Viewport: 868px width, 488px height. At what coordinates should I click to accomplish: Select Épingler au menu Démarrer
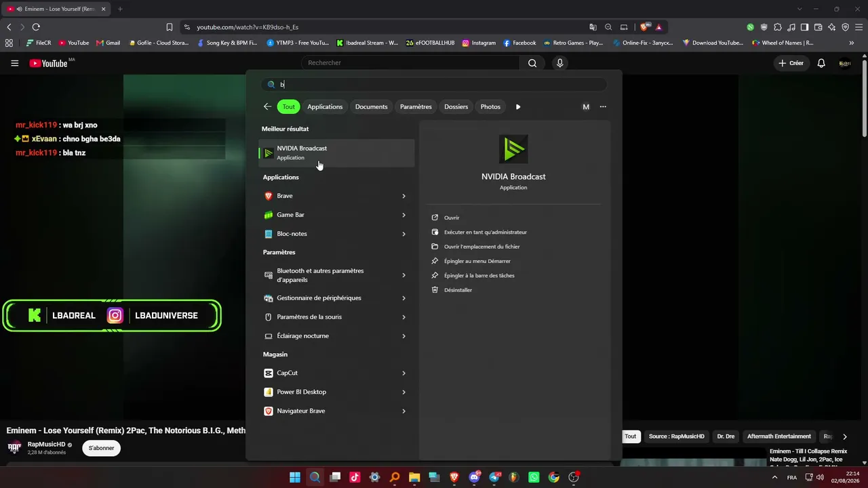click(x=477, y=261)
